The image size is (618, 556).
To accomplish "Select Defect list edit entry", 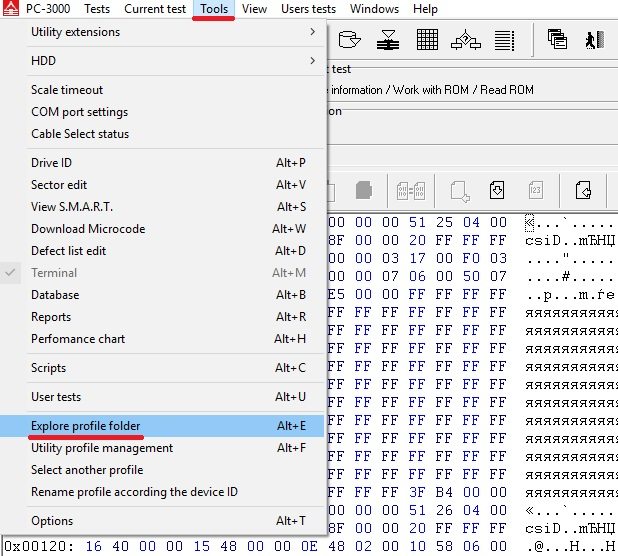I will click(x=68, y=251).
